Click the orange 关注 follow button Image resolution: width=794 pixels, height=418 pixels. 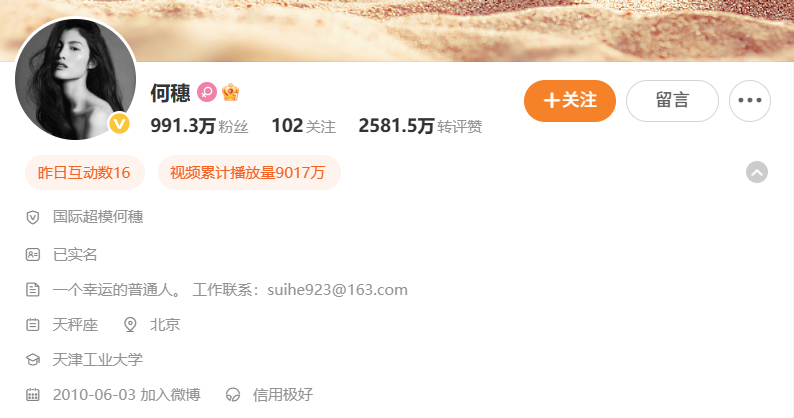(570, 101)
